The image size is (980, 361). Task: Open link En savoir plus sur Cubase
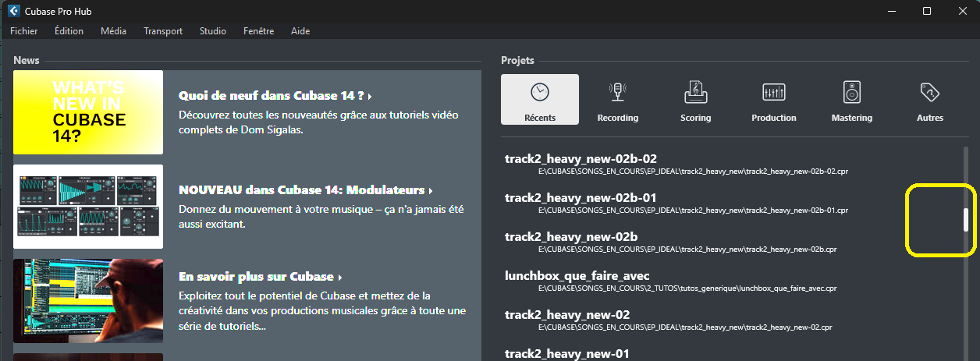[x=261, y=277]
